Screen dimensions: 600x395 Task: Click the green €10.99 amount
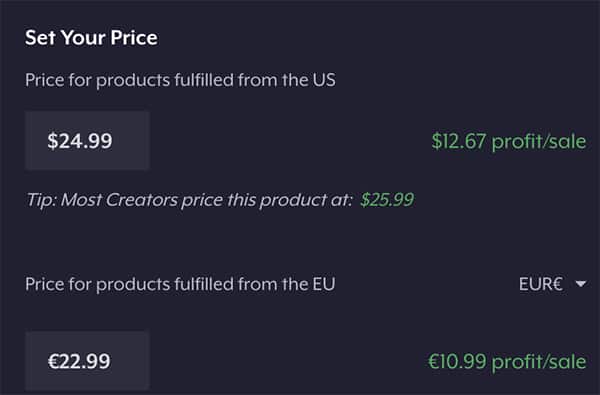click(457, 361)
